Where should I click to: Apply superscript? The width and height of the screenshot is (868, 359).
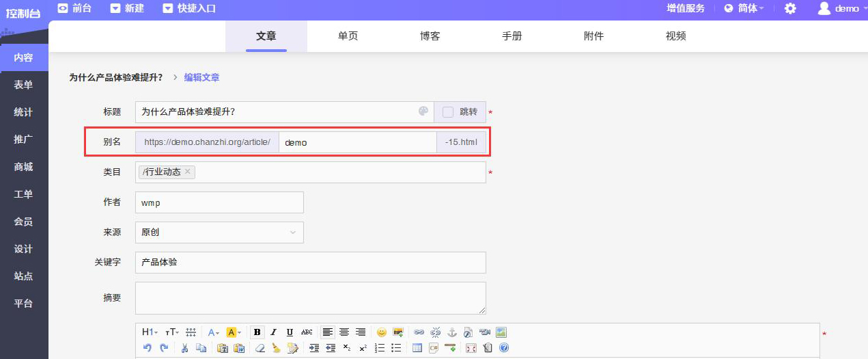[363, 347]
